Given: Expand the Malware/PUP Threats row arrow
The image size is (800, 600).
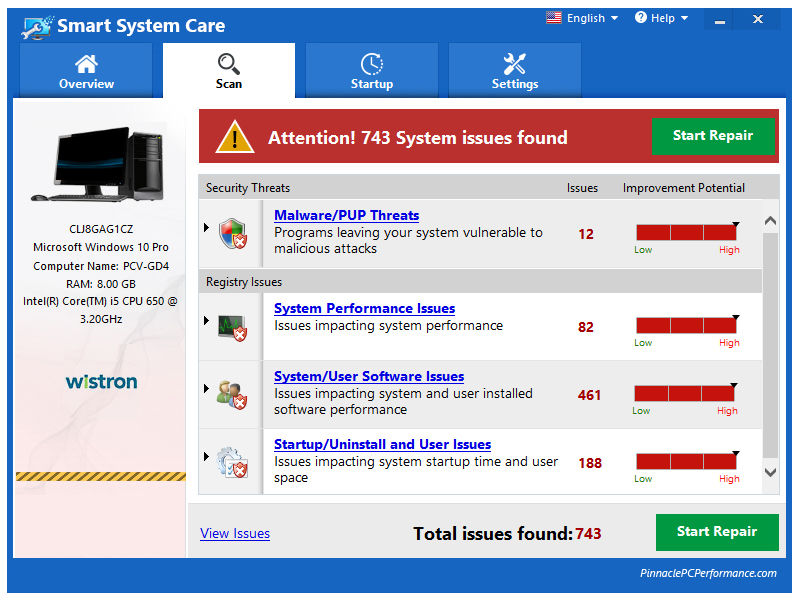Looking at the screenshot, I should (207, 228).
